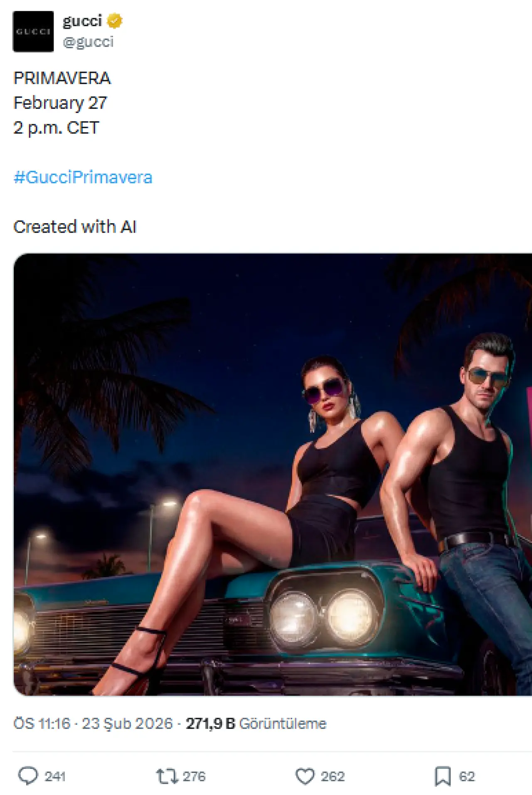
Task: Click the 276 repost count
Action: [194, 776]
